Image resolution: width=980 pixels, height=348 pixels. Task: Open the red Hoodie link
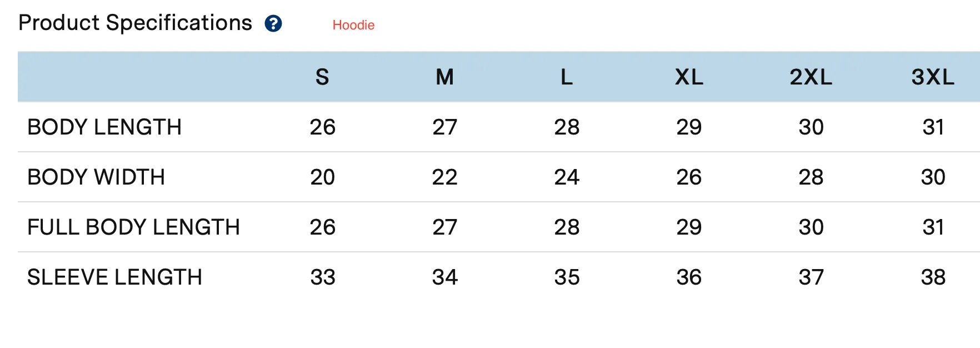(x=353, y=25)
